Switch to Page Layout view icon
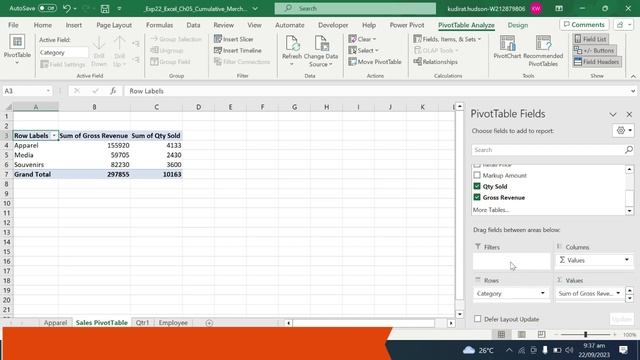Image resolution: width=640 pixels, height=360 pixels. tap(522, 334)
